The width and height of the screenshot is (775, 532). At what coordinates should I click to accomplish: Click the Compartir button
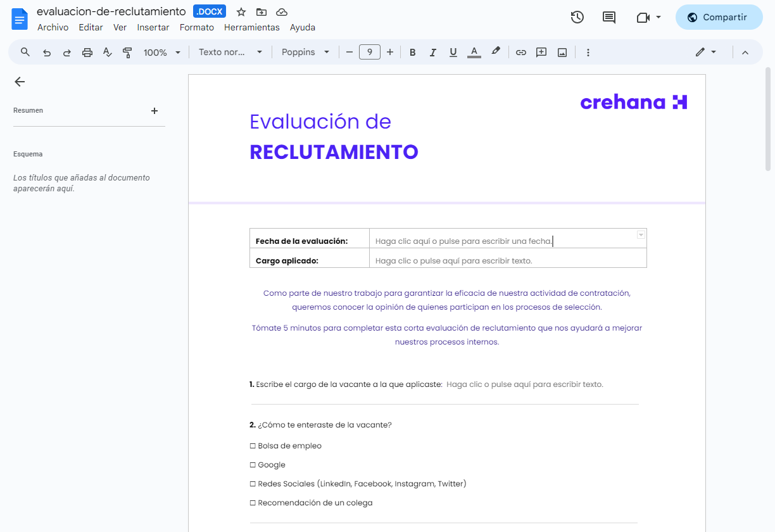[x=719, y=17]
